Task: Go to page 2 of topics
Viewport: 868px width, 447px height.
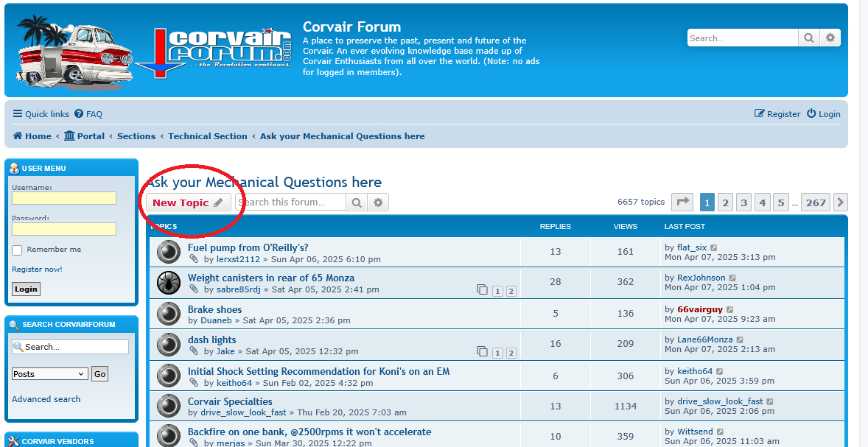Action: pyautogui.click(x=725, y=203)
